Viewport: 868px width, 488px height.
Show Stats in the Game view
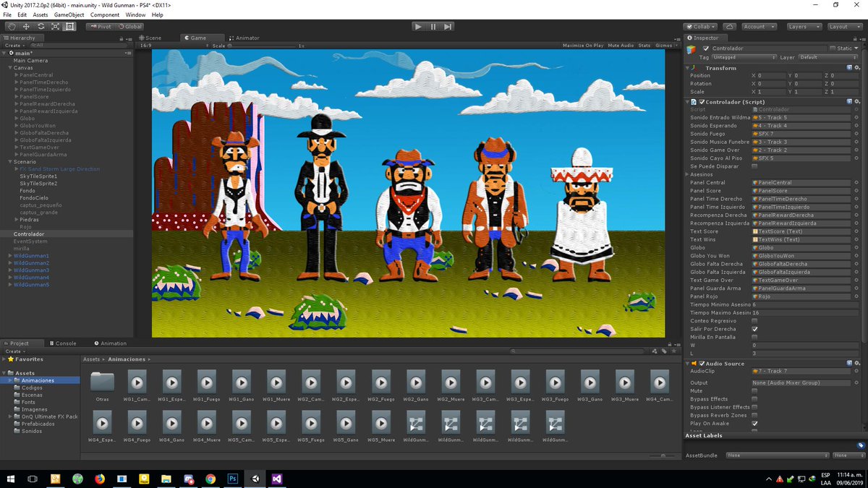pos(644,46)
